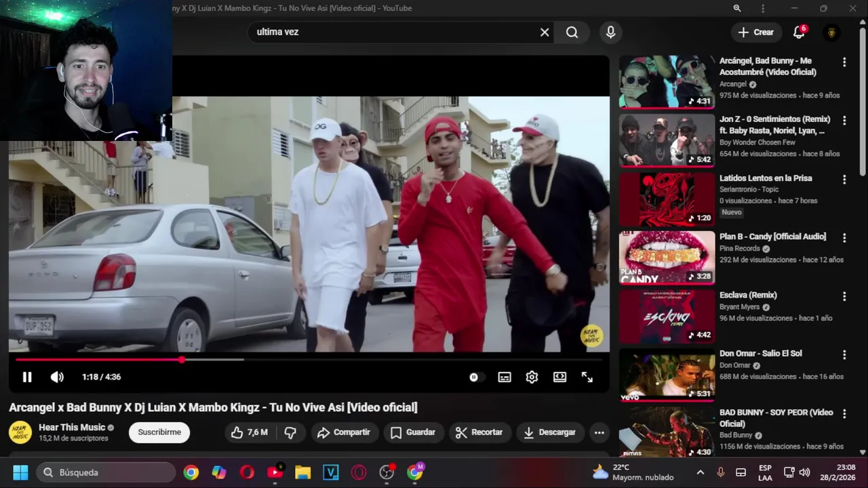Open 'Plan B - Candy [Official Audio]' title
This screenshot has width=868, height=488.
772,237
